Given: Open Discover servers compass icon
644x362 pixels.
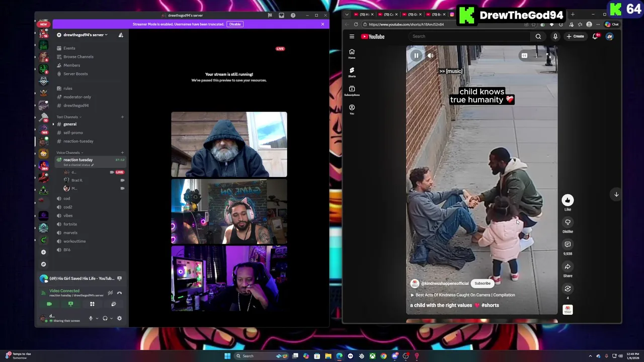Looking at the screenshot, I should 43,264.
